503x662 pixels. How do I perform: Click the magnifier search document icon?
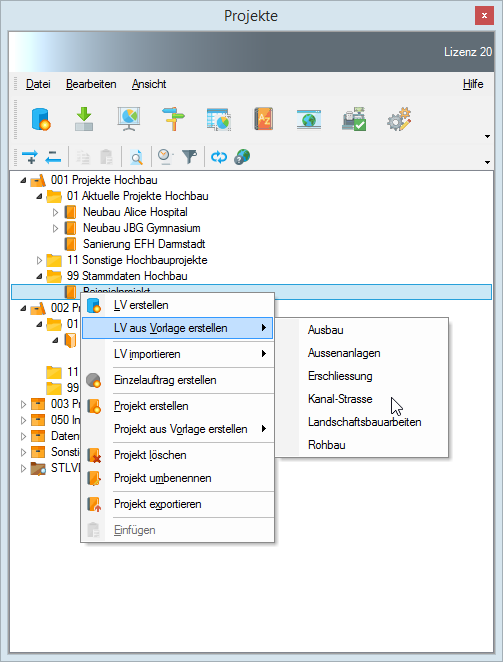pyautogui.click(x=136, y=157)
